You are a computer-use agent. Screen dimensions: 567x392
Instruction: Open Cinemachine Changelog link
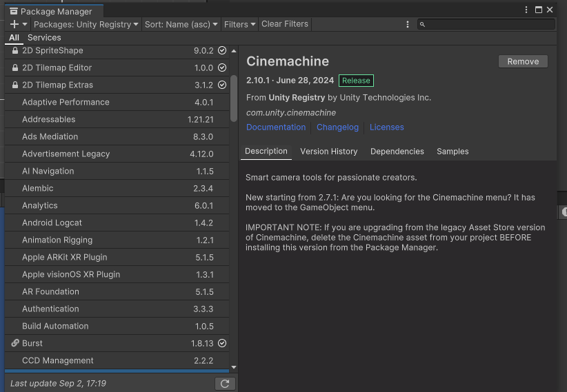[337, 127]
